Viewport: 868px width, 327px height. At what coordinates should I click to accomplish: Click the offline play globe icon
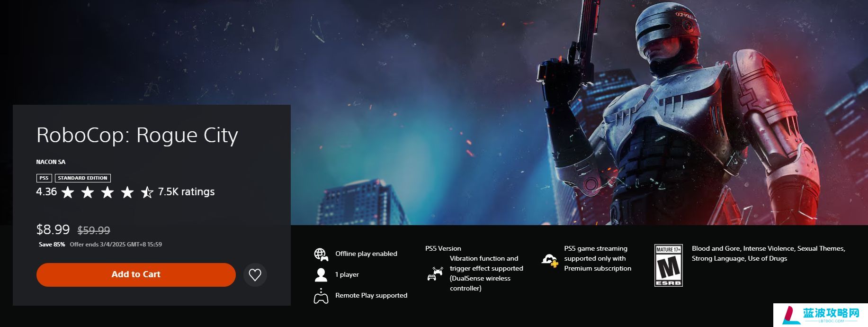(x=321, y=254)
